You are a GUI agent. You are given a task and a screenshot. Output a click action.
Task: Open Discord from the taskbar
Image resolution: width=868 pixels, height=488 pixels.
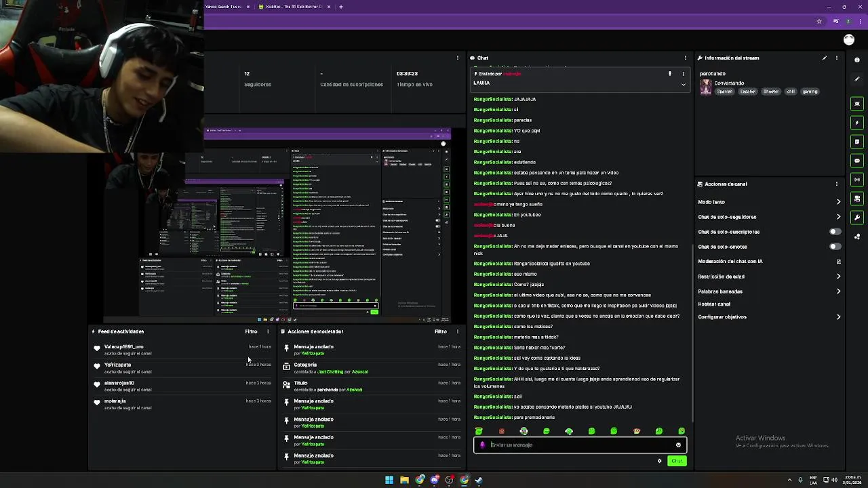click(435, 480)
